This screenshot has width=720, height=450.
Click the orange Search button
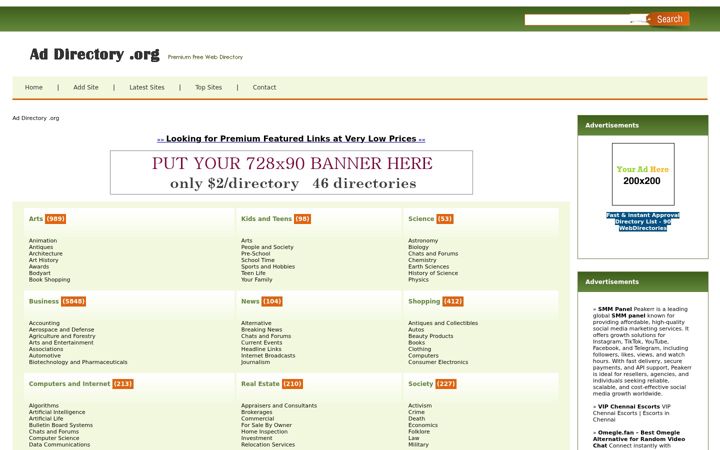(670, 19)
